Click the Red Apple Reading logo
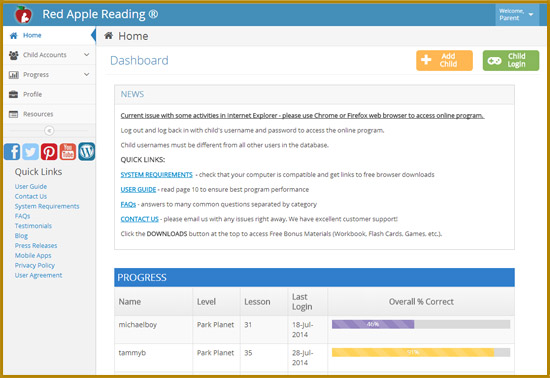The width and height of the screenshot is (550, 378). [x=24, y=14]
